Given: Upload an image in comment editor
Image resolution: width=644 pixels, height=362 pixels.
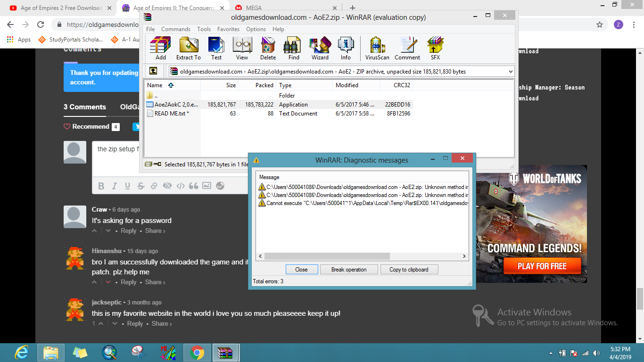Looking at the screenshot, I should [206, 186].
